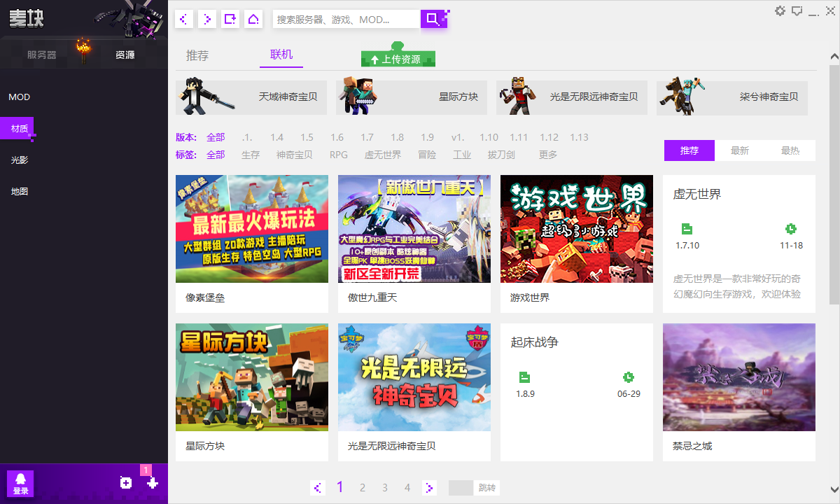
Task: Open page 3 of results
Action: [x=385, y=488]
